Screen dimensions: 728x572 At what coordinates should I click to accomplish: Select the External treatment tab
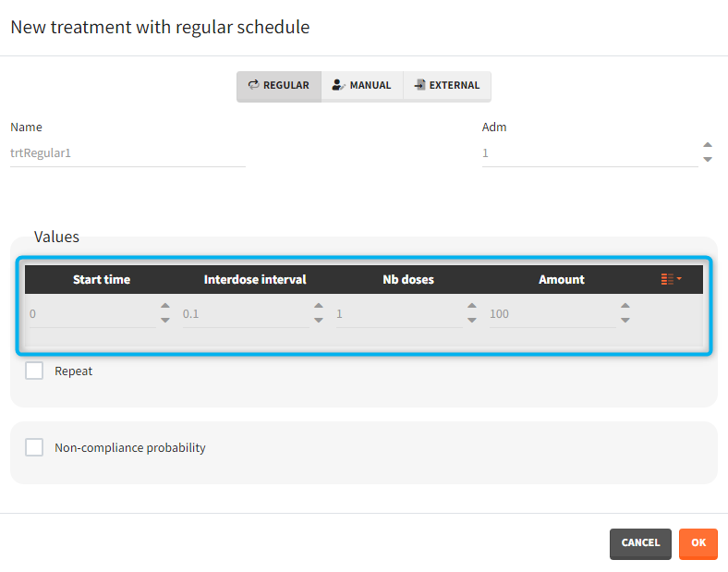(447, 85)
